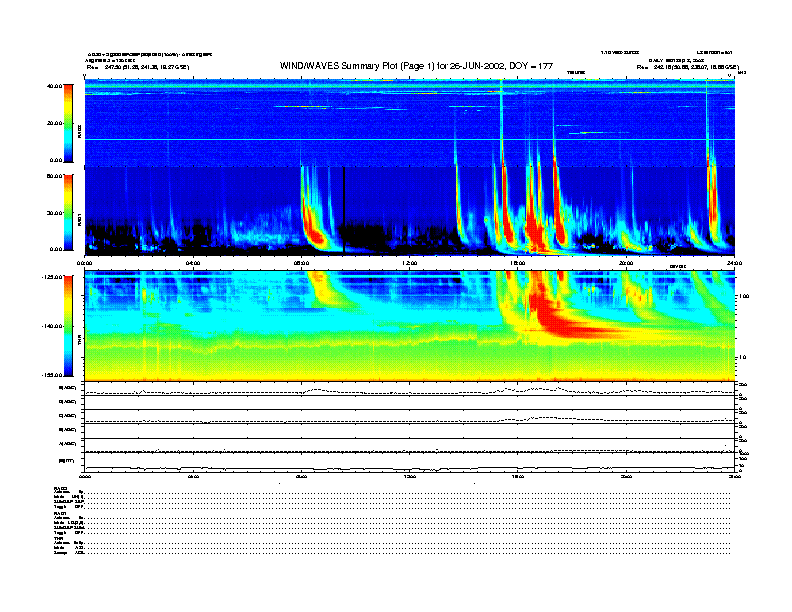This screenshot has width=792, height=612.
Task: Select the 40.00 label on RAD2 scale
Action: [x=54, y=86]
